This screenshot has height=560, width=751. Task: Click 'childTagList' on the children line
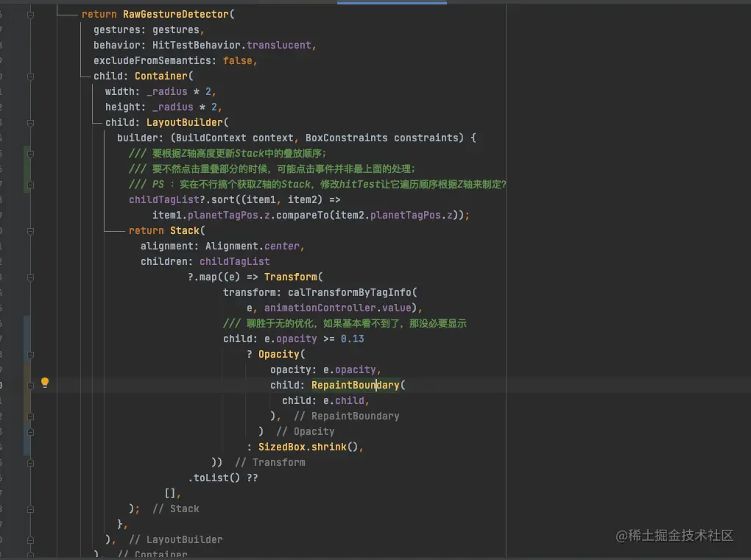(235, 262)
